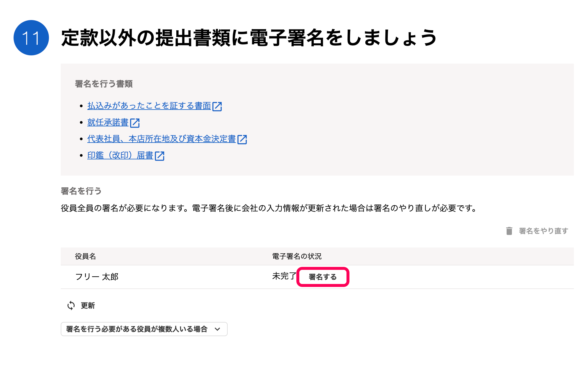
Task: Open the 払込みがあったことを証する書面 link
Action: (x=150, y=106)
